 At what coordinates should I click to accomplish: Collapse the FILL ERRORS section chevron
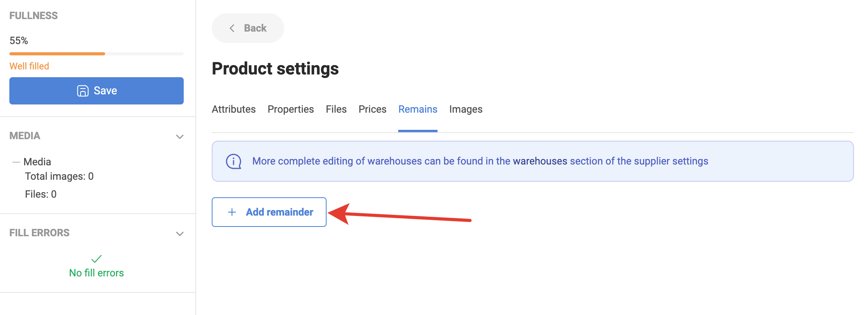coord(180,234)
